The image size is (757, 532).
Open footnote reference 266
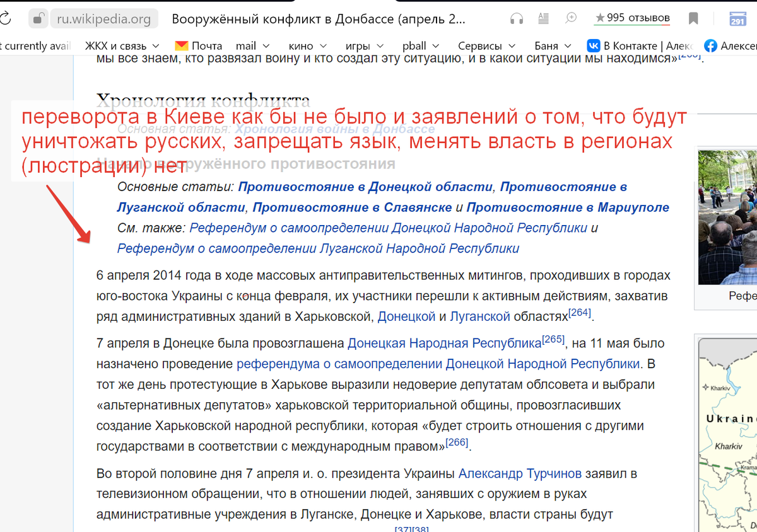(457, 442)
